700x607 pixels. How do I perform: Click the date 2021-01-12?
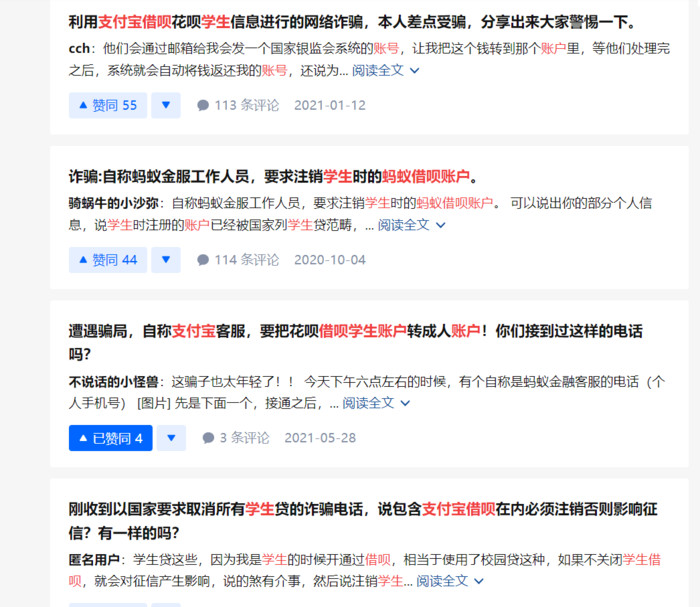click(330, 105)
